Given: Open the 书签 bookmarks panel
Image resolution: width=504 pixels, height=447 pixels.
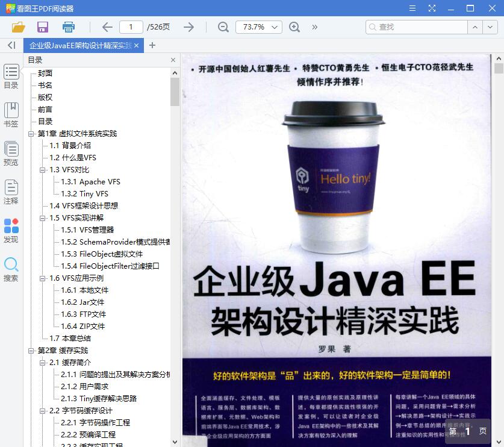Looking at the screenshot, I should click(11, 115).
